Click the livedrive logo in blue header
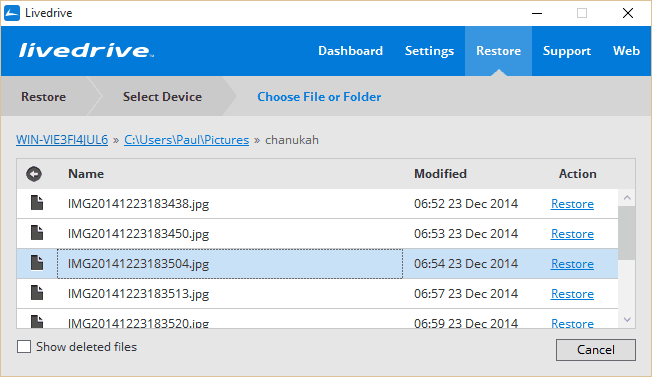Image resolution: width=652 pixels, height=377 pixels. tap(86, 50)
